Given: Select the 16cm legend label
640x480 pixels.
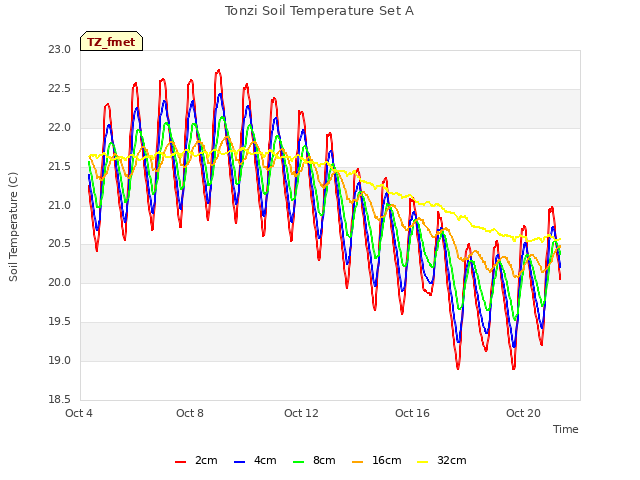Looking at the screenshot, I should (x=387, y=460).
